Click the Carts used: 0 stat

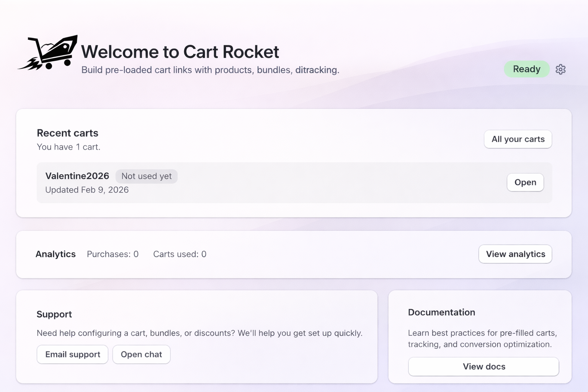pos(180,254)
